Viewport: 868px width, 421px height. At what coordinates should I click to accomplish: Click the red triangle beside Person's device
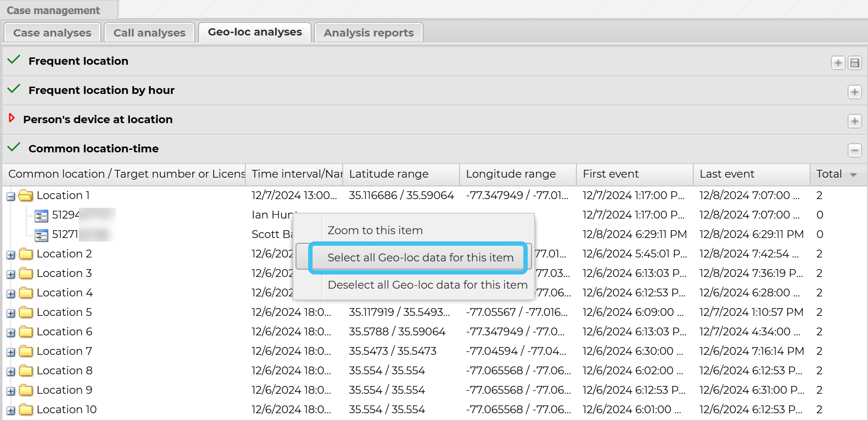pyautogui.click(x=12, y=118)
